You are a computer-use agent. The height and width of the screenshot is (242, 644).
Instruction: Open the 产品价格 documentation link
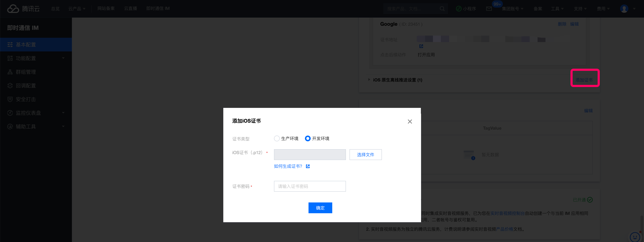click(504, 229)
